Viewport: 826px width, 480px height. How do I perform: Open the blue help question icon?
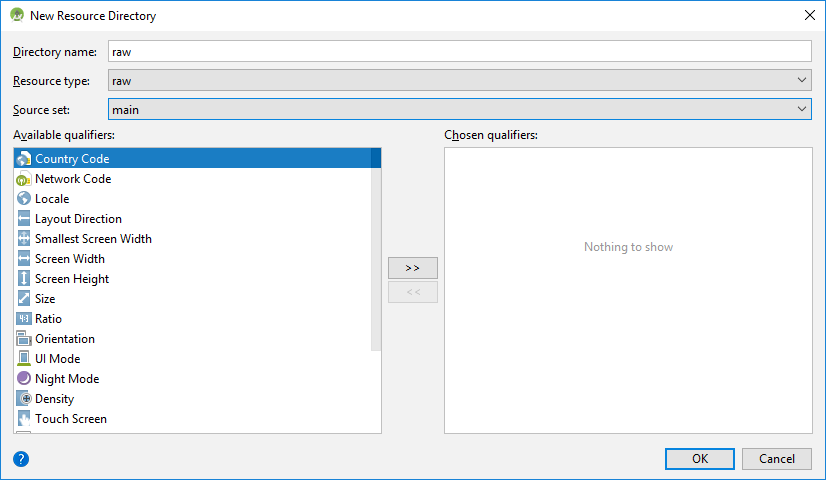pos(21,459)
